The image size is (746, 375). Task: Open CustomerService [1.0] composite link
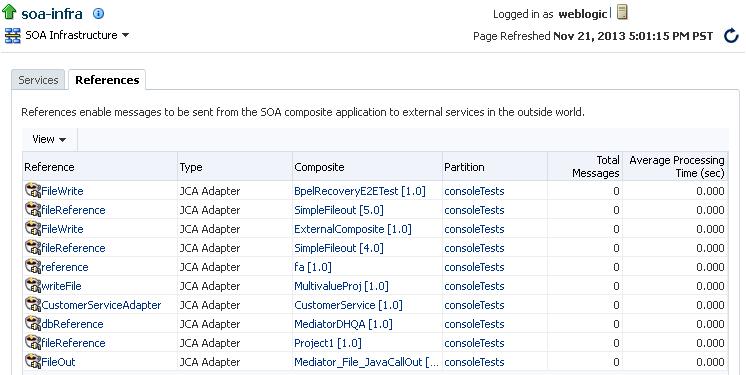(x=348, y=305)
